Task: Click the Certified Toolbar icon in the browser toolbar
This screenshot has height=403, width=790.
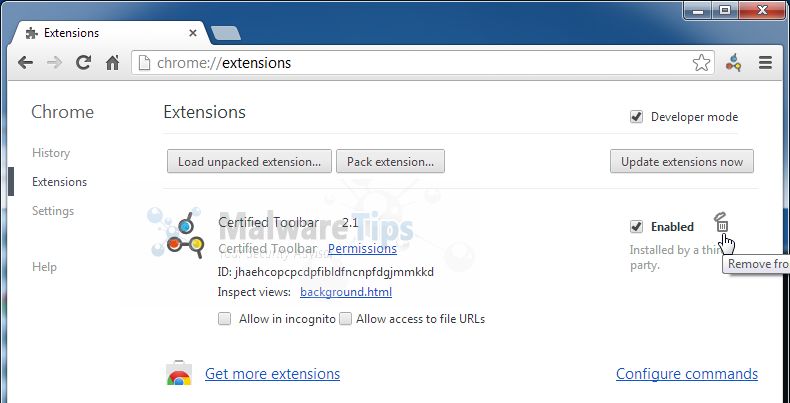Action: click(734, 63)
